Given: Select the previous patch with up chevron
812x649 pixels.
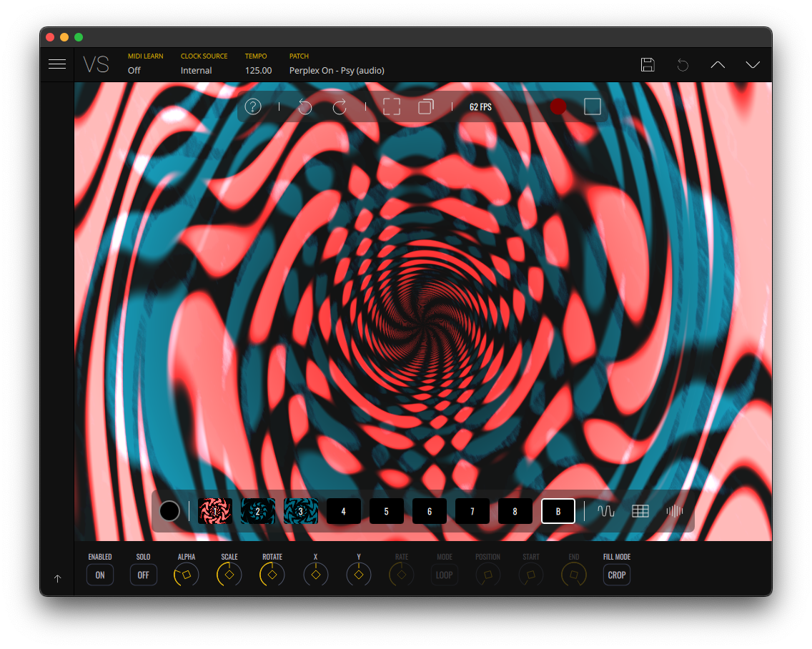Looking at the screenshot, I should tap(718, 65).
